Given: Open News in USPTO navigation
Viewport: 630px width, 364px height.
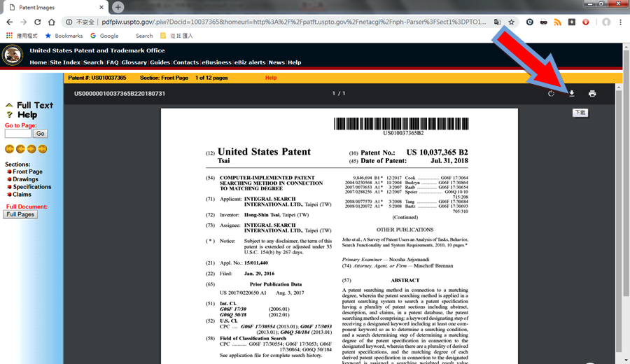Looking at the screenshot, I should (276, 62).
